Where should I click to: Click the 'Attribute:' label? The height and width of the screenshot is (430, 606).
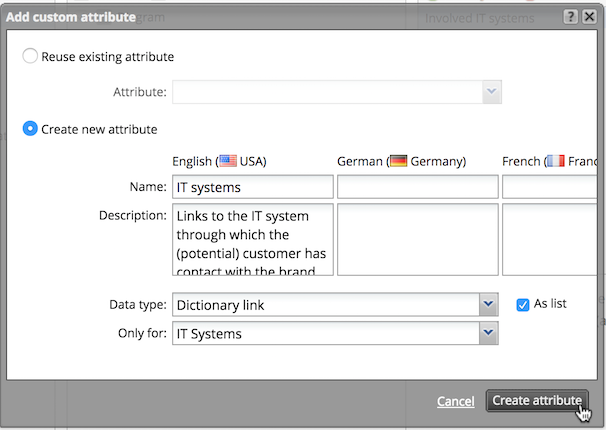(140, 92)
